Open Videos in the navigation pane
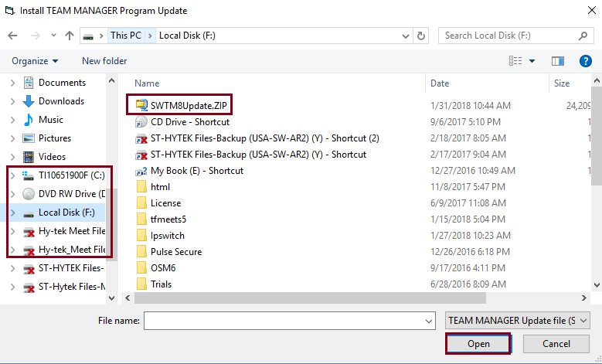Viewport: 602px width, 364px height. (52, 157)
